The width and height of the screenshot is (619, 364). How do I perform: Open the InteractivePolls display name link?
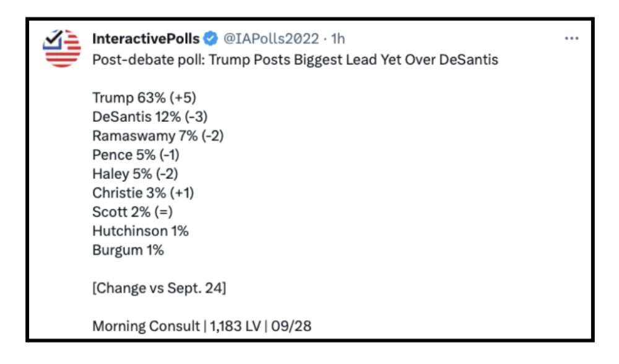145,39
